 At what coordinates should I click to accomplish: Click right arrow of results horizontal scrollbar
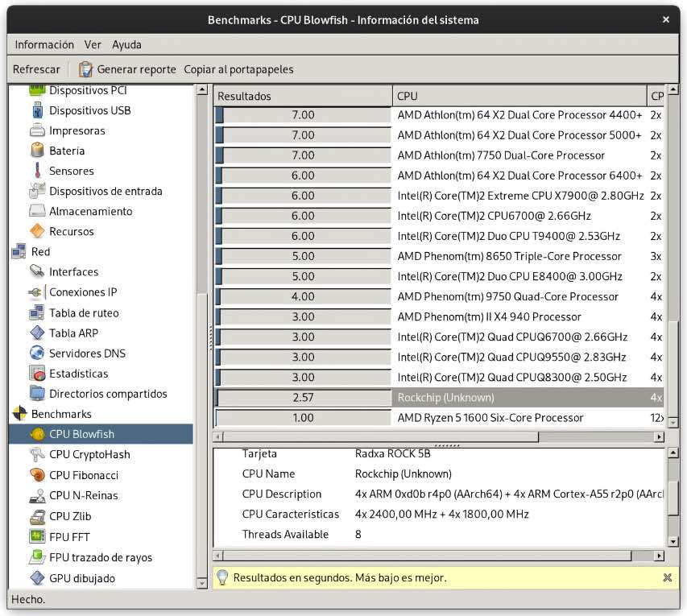click(x=659, y=436)
